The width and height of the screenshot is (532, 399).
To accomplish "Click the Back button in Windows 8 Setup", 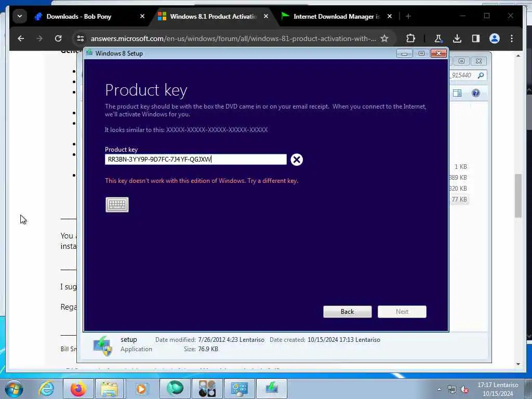I will coord(348,312).
